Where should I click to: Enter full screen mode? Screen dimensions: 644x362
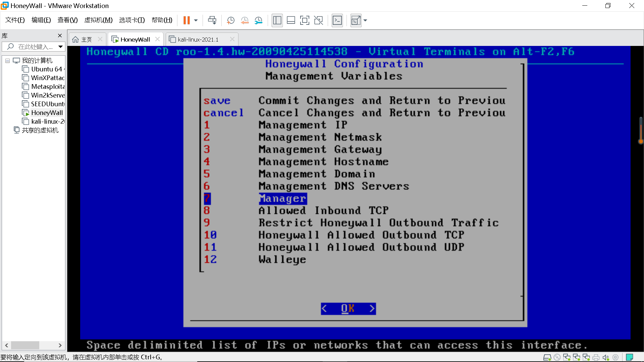(x=305, y=20)
